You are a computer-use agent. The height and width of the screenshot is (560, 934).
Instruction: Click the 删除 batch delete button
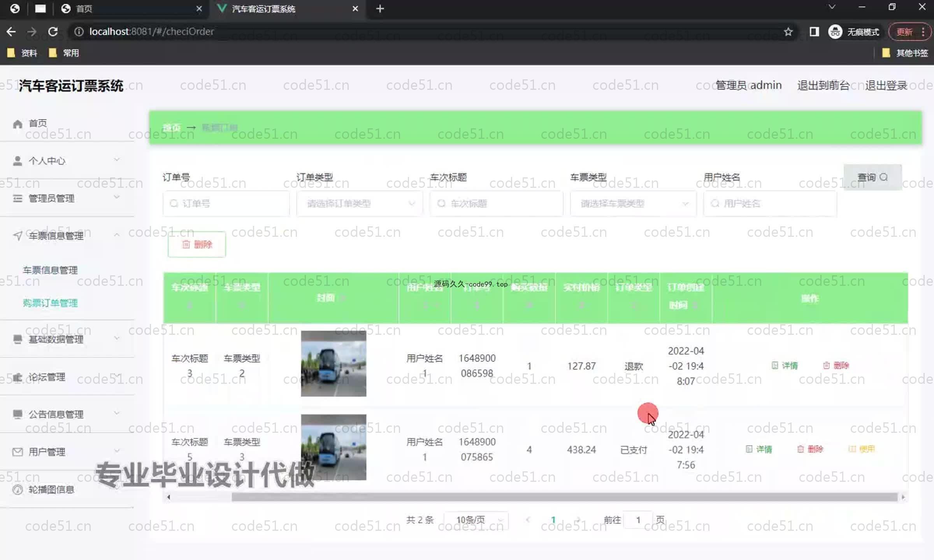[x=197, y=244]
